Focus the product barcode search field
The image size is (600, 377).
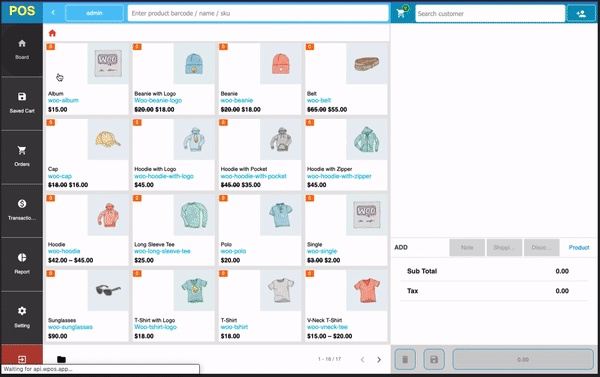[258, 13]
